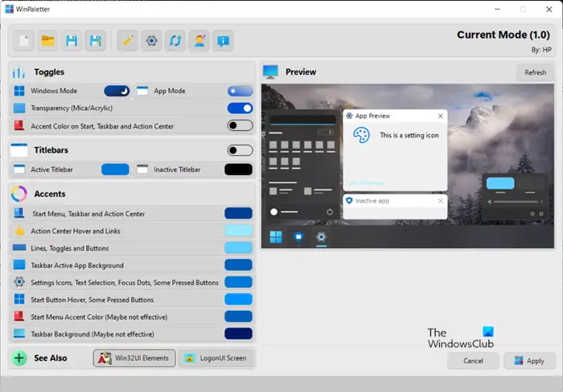Toggle Windows Mode dark switch
The width and height of the screenshot is (563, 392).
pyautogui.click(x=117, y=91)
